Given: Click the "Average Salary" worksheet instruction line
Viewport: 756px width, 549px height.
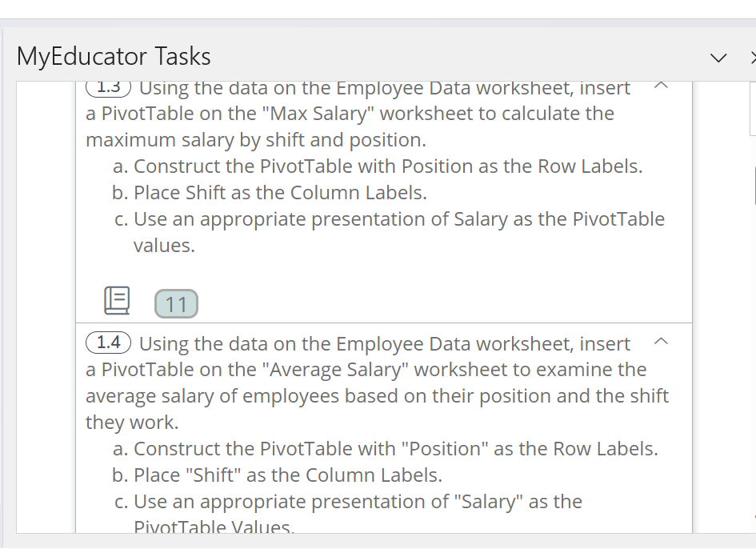Looking at the screenshot, I should pyautogui.click(x=366, y=370).
